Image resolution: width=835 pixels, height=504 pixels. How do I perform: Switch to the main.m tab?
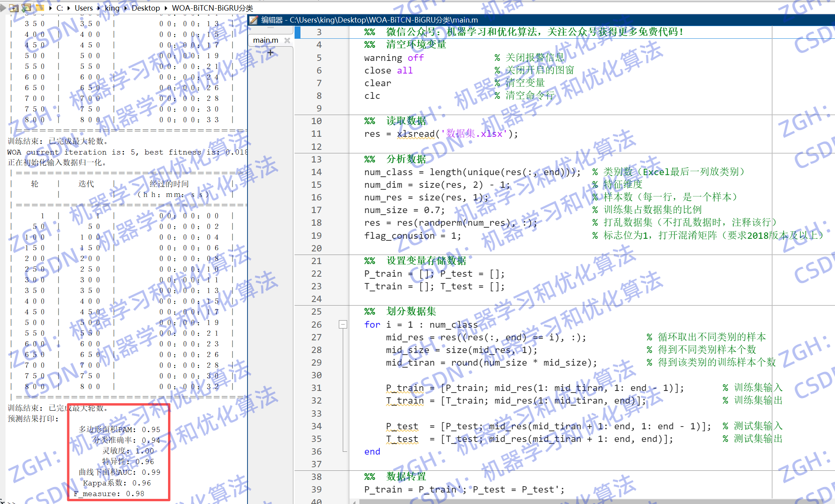point(266,40)
